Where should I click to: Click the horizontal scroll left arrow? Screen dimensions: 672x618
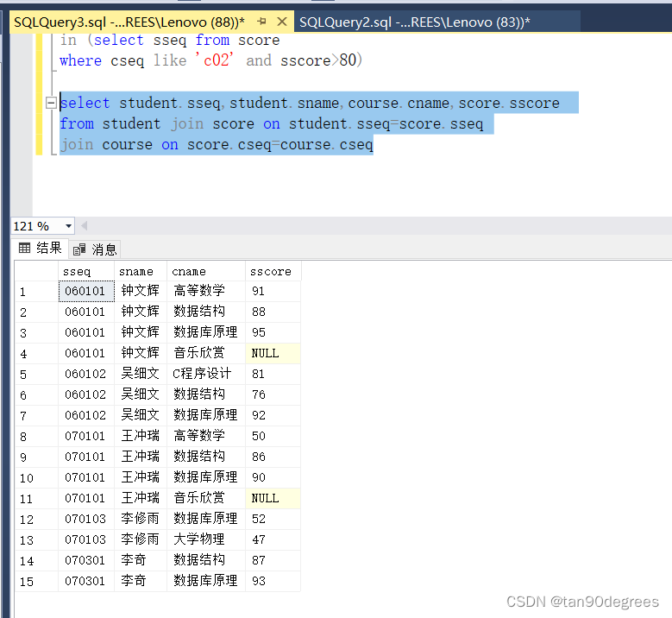point(84,225)
